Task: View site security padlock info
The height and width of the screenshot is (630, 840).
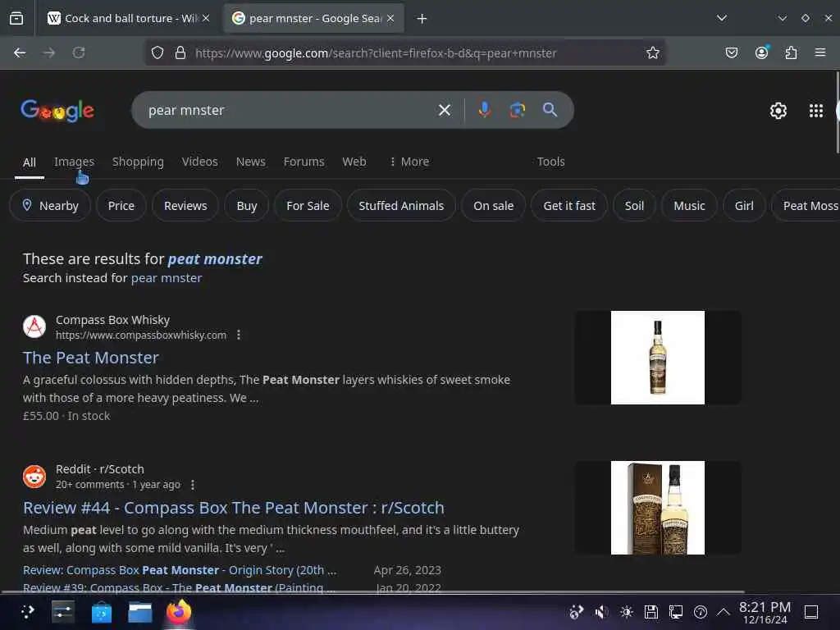Action: point(180,52)
